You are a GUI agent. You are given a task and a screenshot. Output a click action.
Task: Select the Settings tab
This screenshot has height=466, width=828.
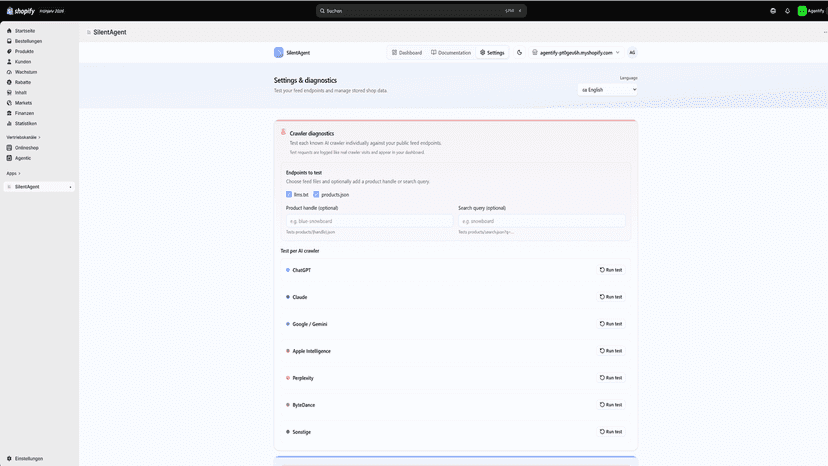pyautogui.click(x=492, y=52)
